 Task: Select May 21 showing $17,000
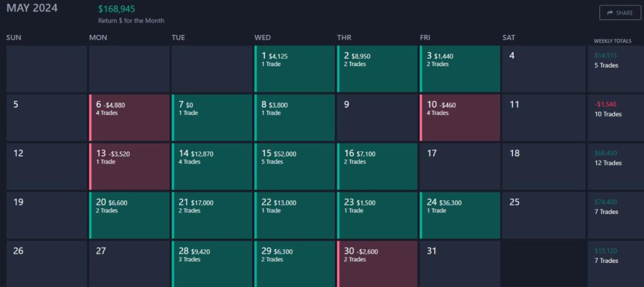point(212,215)
